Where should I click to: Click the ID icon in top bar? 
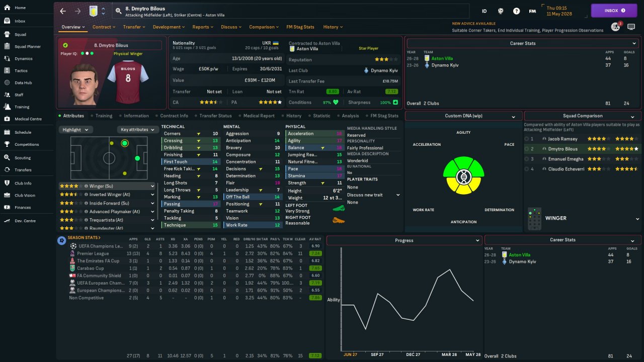click(485, 11)
